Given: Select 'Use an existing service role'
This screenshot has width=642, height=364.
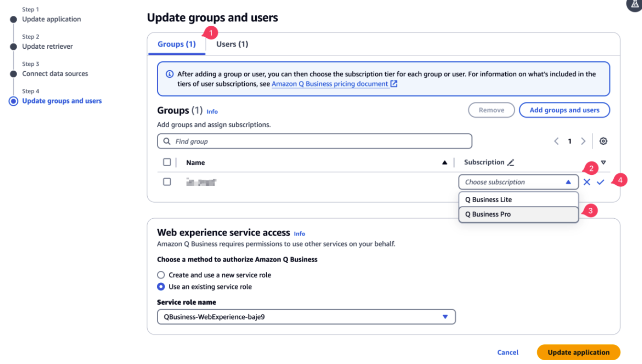Looking at the screenshot, I should click(161, 287).
